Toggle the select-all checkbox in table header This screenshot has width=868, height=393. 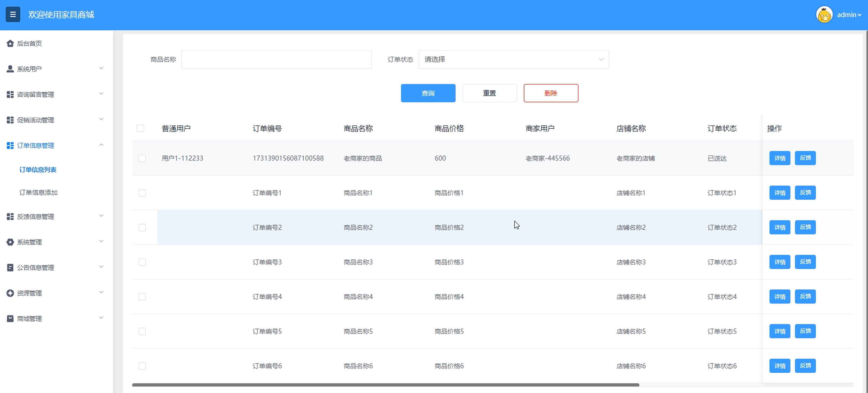click(x=140, y=128)
